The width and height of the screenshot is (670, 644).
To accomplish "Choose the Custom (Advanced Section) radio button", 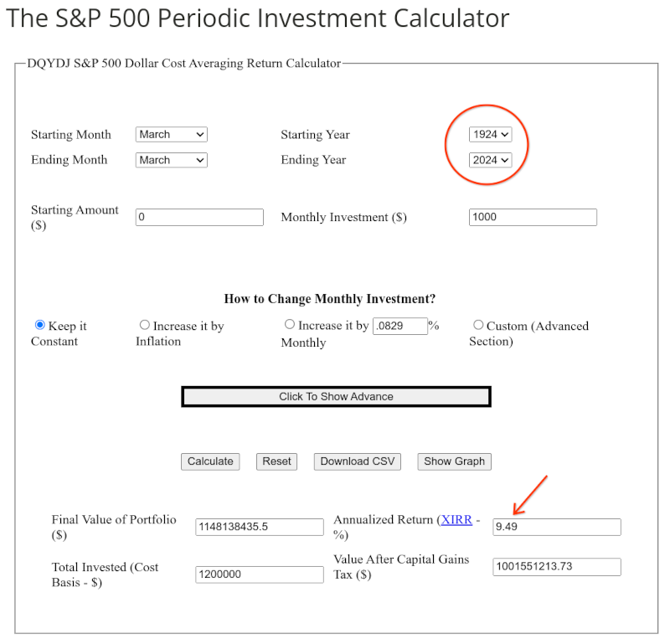I will click(478, 325).
